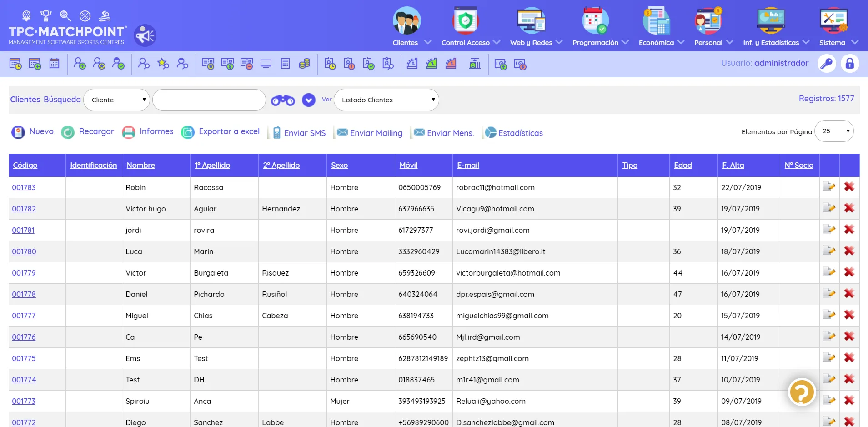
Task: Expand advanced search with the round blue arrow
Action: (309, 100)
